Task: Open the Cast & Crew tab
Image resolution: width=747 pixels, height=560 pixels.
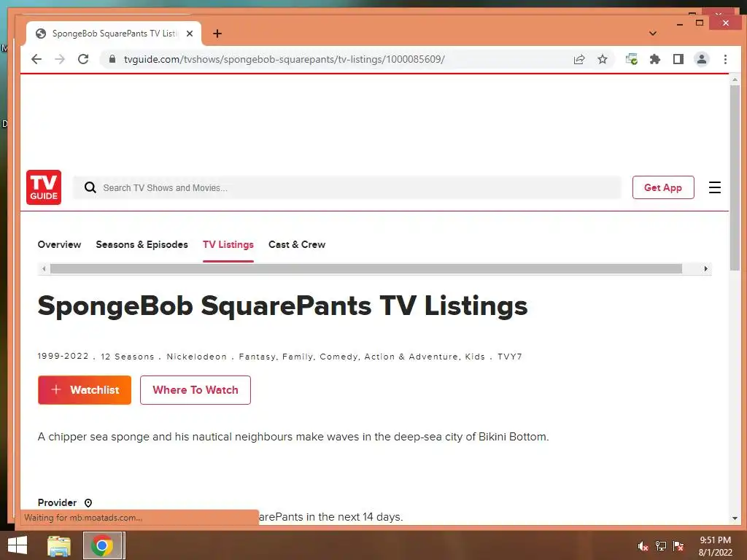Action: tap(297, 244)
